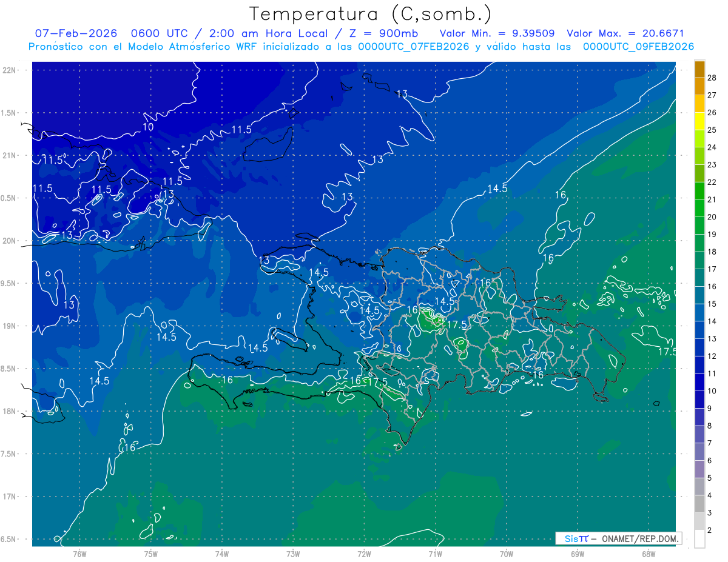Click the "73W" longitude axis label
Screen dimensions: 728x562
pos(293,554)
